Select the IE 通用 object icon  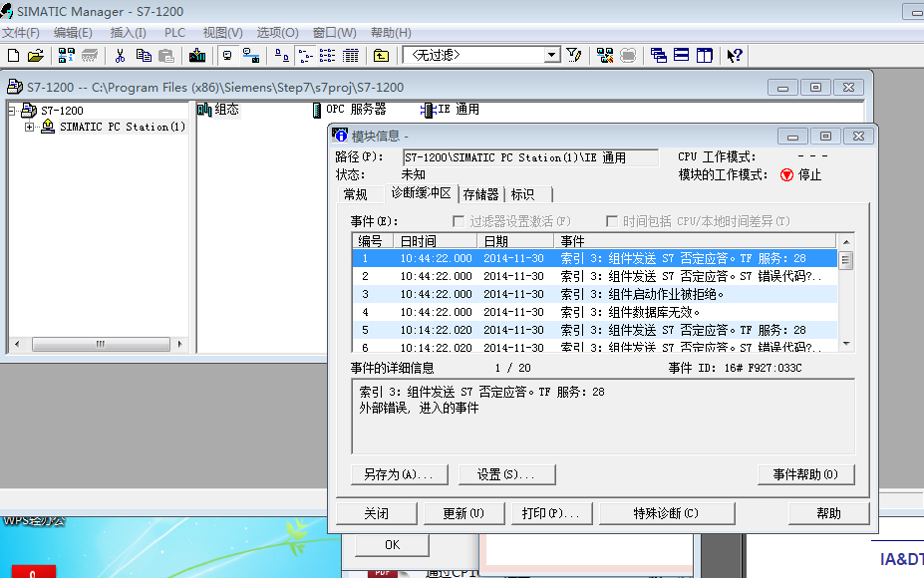click(428, 110)
